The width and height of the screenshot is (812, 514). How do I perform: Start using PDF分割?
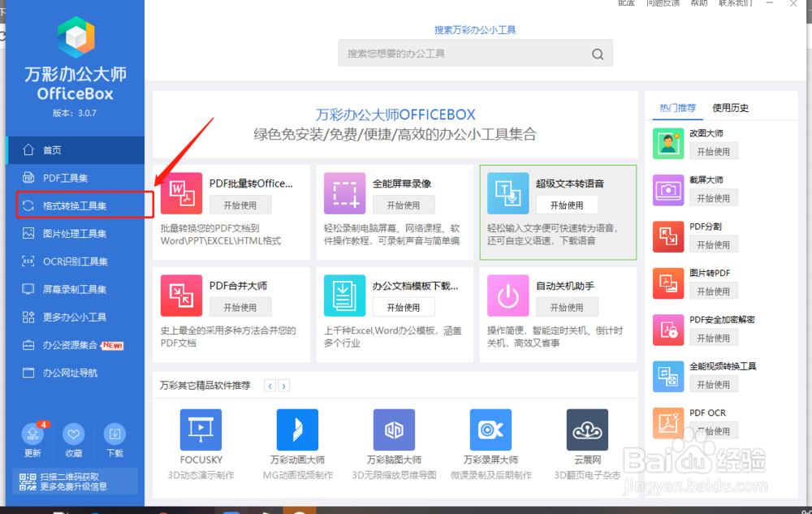coord(714,245)
